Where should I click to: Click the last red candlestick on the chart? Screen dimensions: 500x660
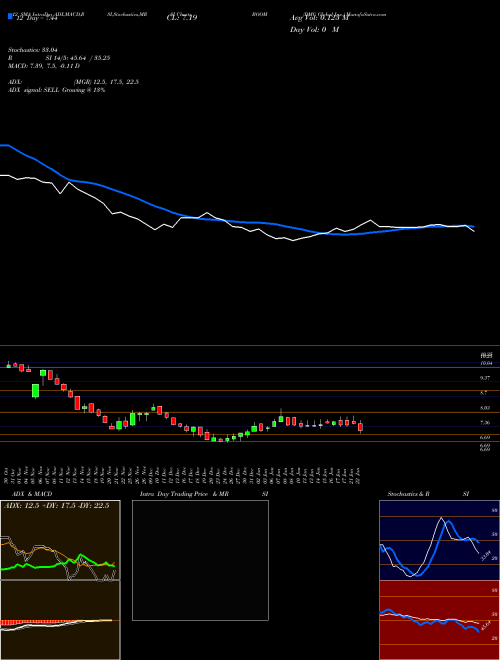pyautogui.click(x=360, y=427)
